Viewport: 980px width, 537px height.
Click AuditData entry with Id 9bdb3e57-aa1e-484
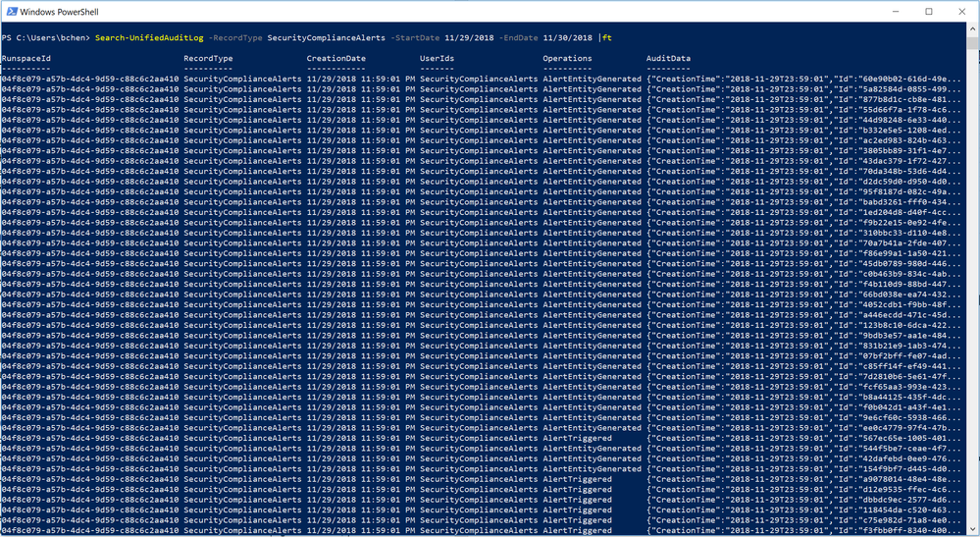[804, 335]
